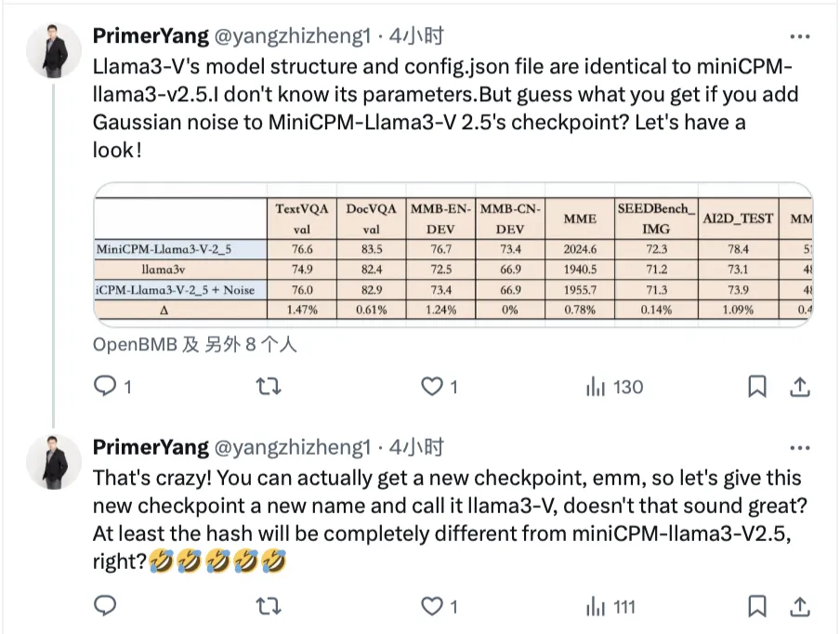Open PrimerYang profile name in first tweet
840x634 pixels.
click(151, 36)
